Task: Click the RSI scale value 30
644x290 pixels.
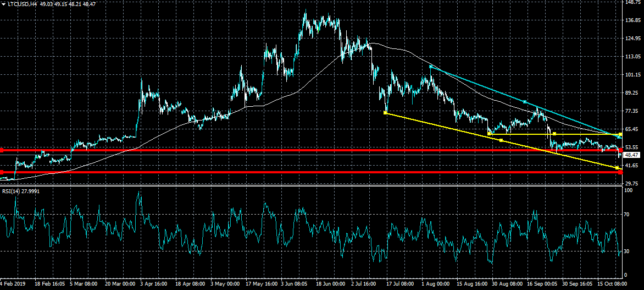Action: coord(627,251)
